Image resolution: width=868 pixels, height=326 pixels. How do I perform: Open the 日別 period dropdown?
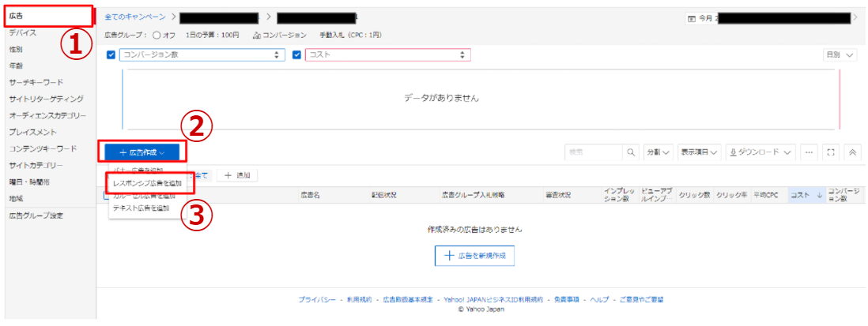tap(840, 55)
